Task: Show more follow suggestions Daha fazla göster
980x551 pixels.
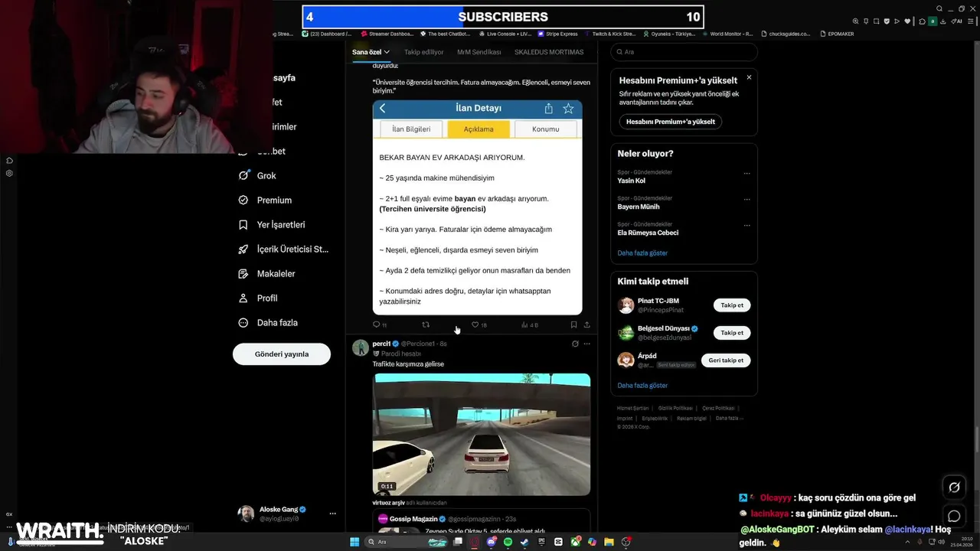Action: pos(642,385)
